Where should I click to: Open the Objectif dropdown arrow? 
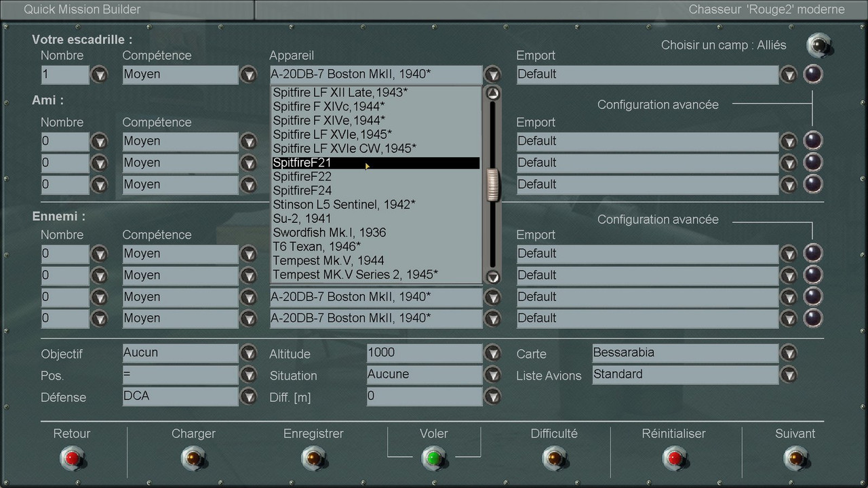(249, 353)
